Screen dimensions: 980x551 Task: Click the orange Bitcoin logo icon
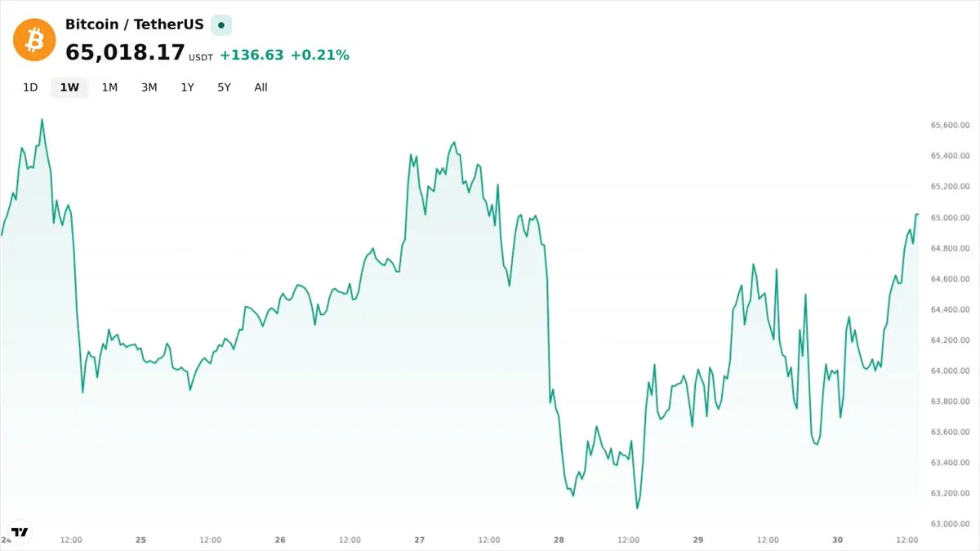click(x=34, y=39)
